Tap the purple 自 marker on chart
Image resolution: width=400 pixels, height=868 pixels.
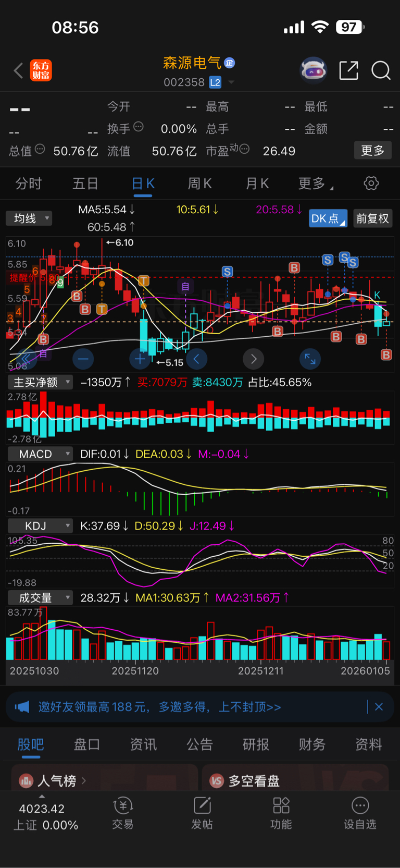tap(185, 286)
